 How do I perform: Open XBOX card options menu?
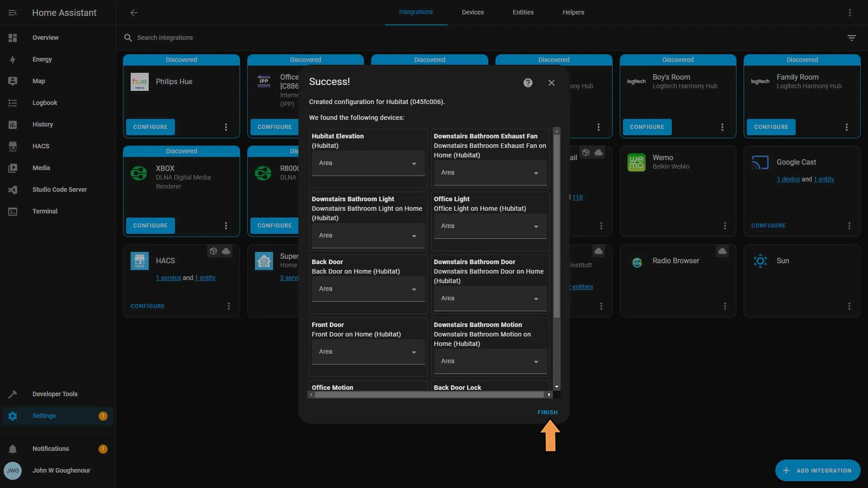coord(226,226)
